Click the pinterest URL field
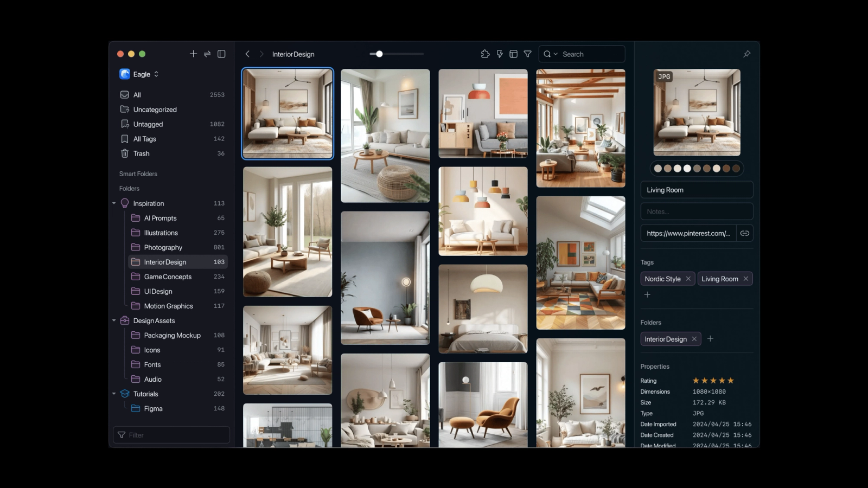 coord(688,233)
